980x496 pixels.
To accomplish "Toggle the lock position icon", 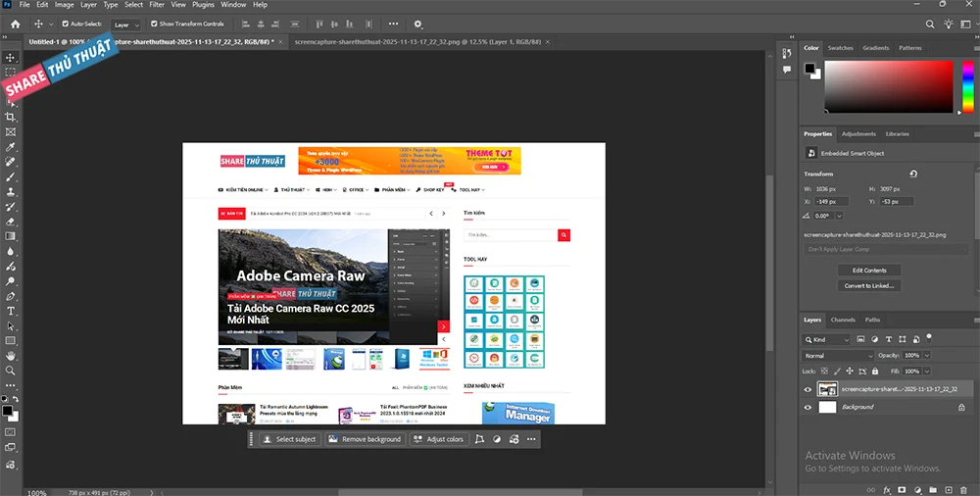I will pyautogui.click(x=850, y=371).
